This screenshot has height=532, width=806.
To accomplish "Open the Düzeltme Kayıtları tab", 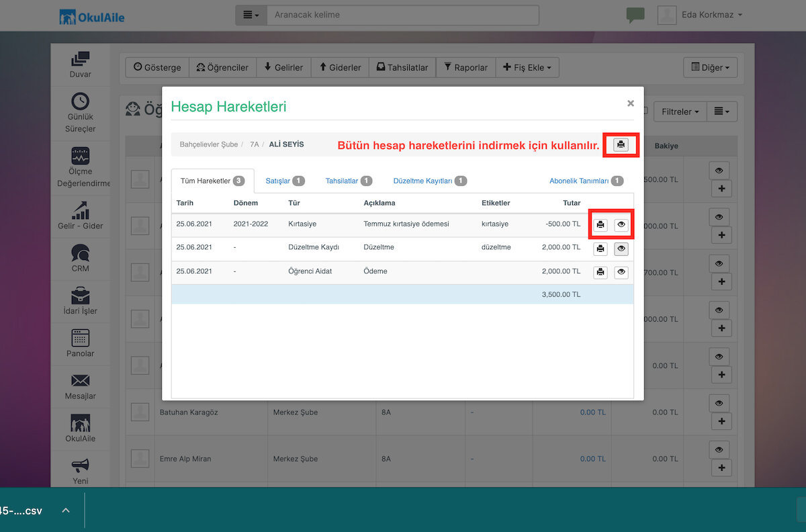I will pos(430,181).
